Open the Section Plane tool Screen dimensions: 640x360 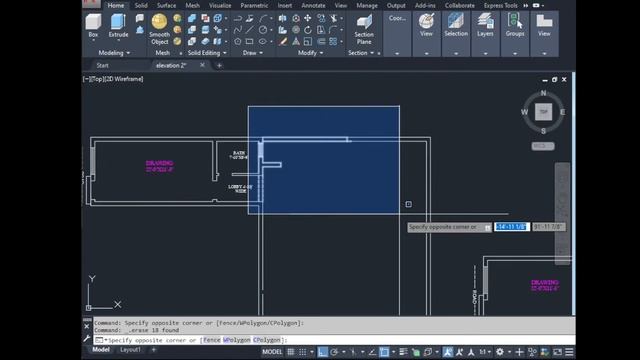(x=364, y=29)
